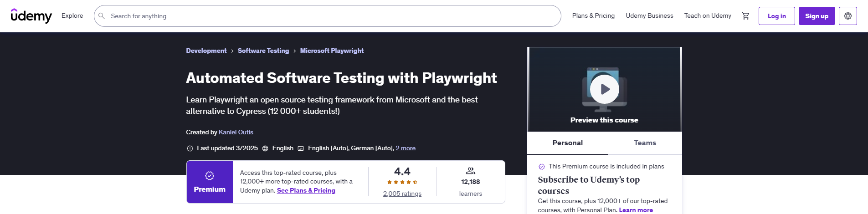Switch to the Personal tab
Image resolution: width=868 pixels, height=214 pixels.
click(568, 143)
